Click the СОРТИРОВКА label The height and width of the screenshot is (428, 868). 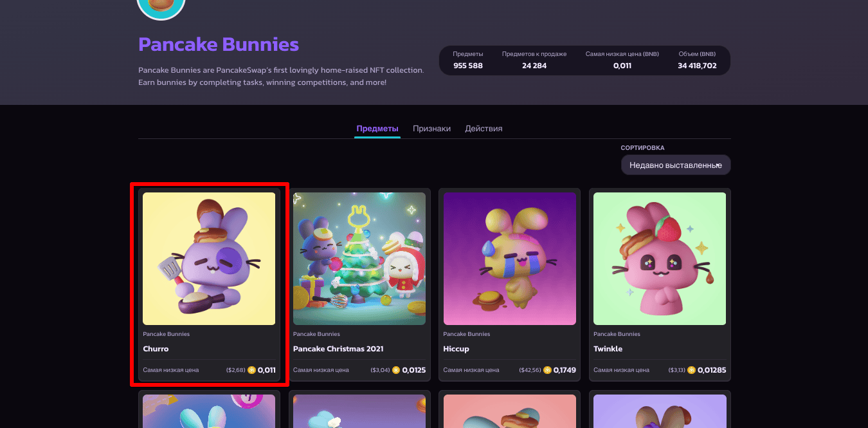point(643,148)
